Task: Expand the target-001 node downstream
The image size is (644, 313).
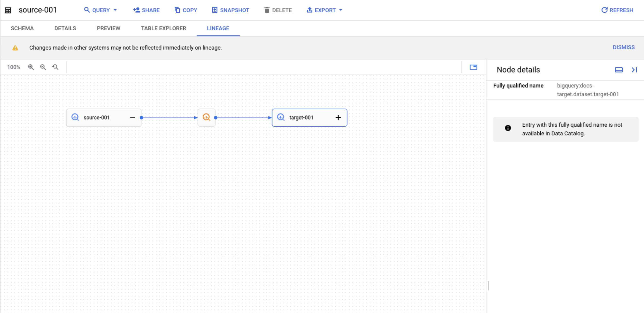Action: [338, 117]
